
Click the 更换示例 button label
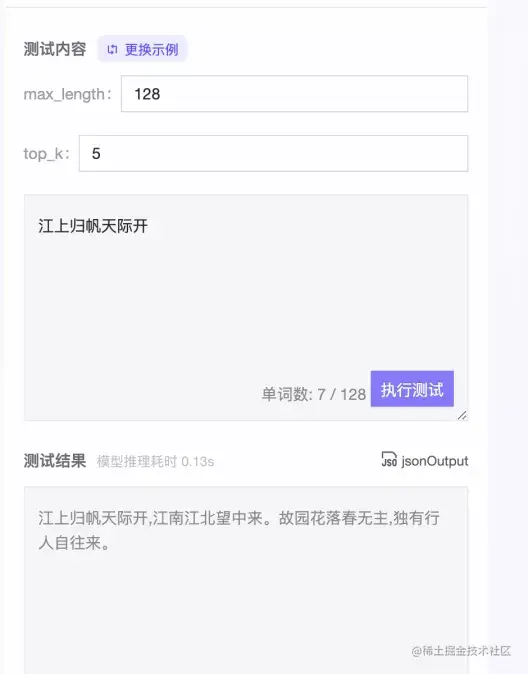(151, 49)
